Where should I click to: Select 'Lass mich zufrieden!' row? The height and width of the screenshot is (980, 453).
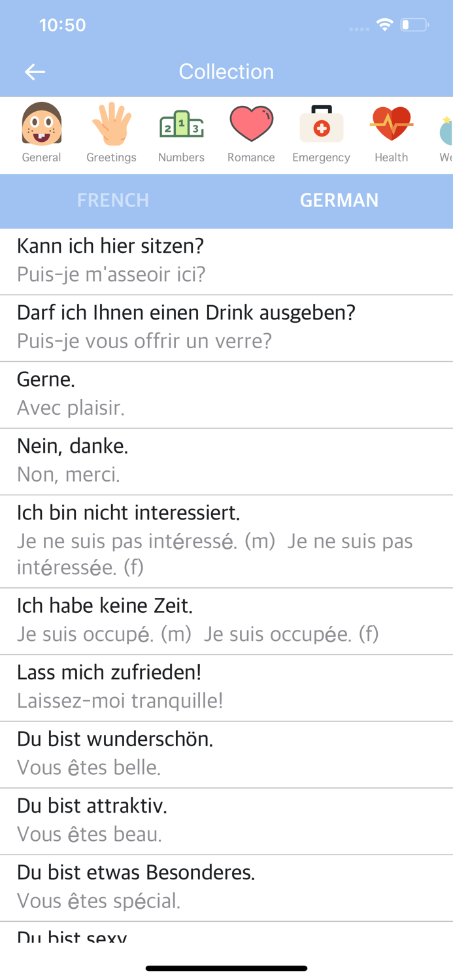[226, 687]
